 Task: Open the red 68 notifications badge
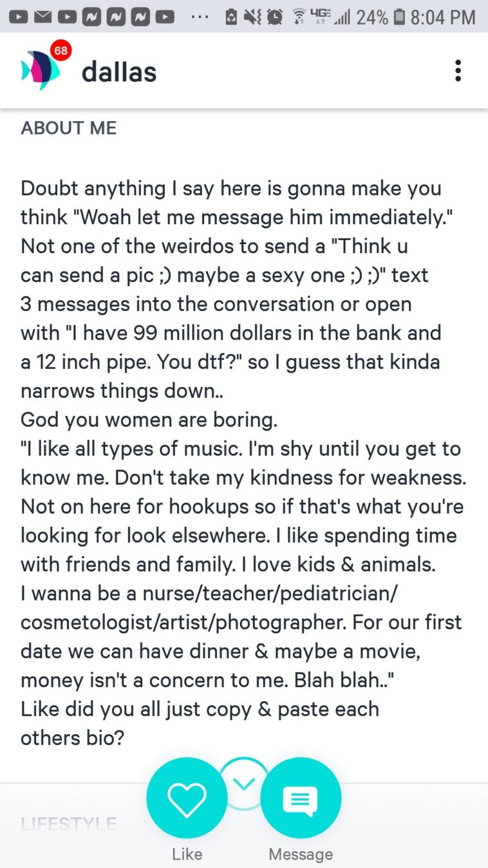[x=61, y=52]
